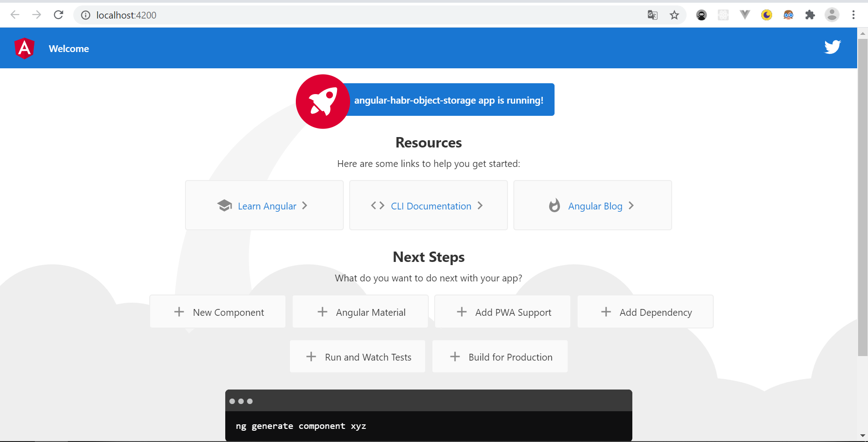Click the 'What do you want to do next' text

click(428, 278)
